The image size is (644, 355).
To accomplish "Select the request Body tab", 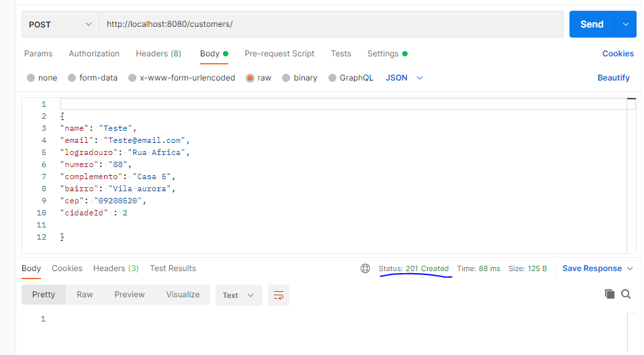I will click(x=214, y=54).
